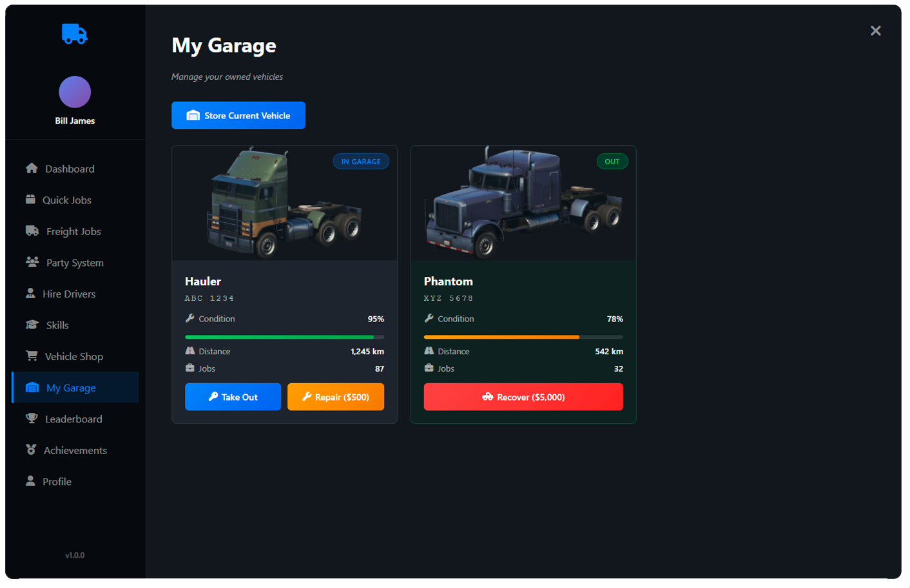Click the 542 km distance value
The image size is (910, 588).
(609, 351)
